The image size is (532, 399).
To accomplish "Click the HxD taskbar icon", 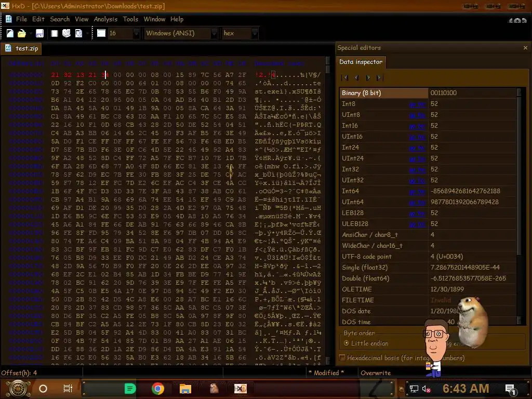I will click(240, 389).
